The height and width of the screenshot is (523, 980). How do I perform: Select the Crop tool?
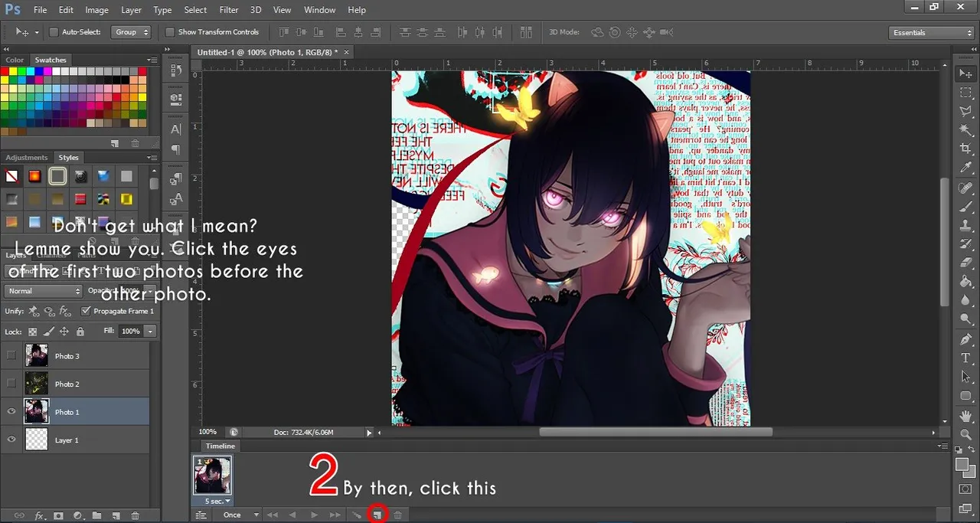(x=965, y=149)
